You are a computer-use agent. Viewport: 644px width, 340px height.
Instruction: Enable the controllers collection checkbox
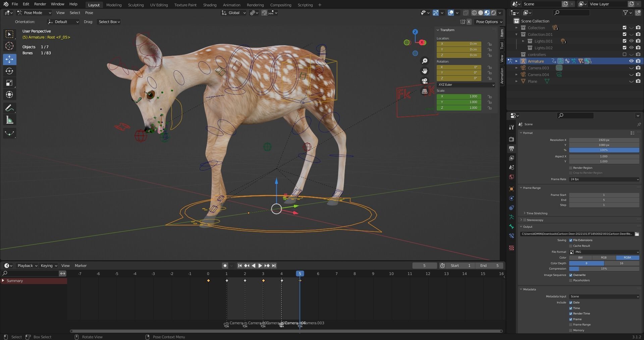pos(624,54)
